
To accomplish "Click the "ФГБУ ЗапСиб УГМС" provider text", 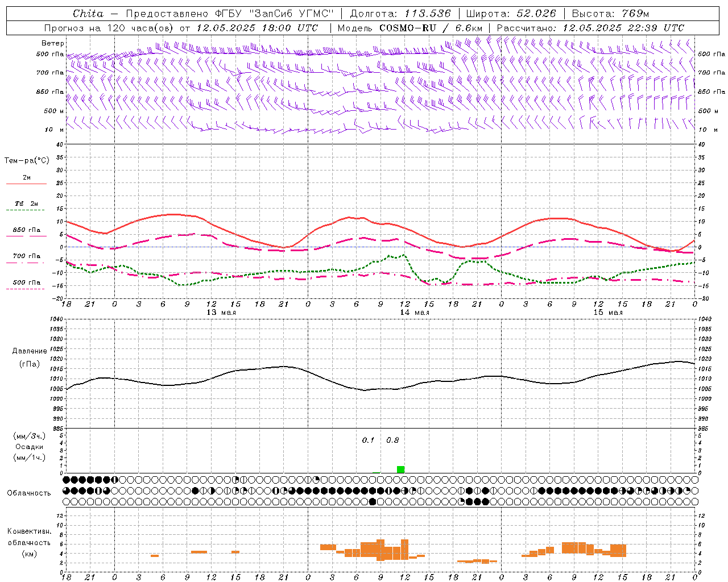I will click(x=275, y=14).
